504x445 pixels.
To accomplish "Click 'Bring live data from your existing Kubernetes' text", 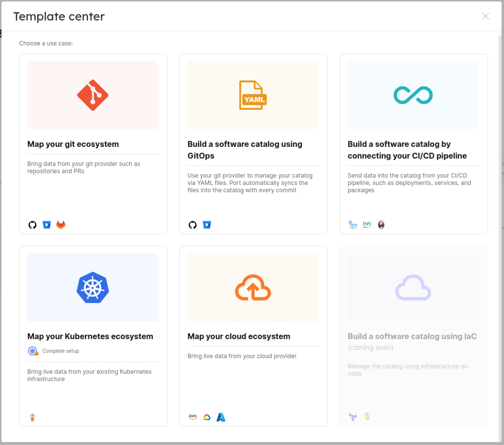I will [89, 375].
